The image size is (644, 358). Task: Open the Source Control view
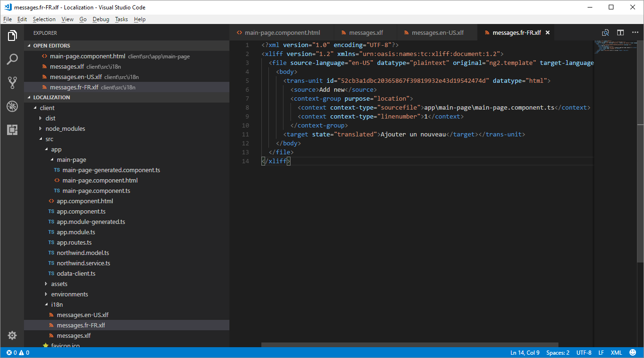point(12,83)
